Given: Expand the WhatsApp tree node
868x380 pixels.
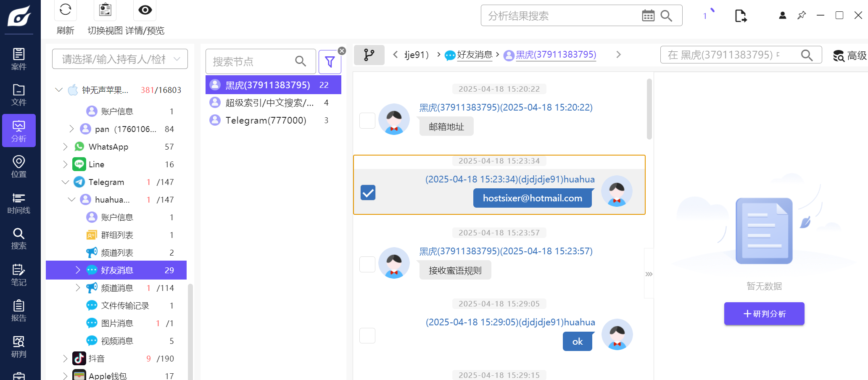Looking at the screenshot, I should tap(65, 147).
